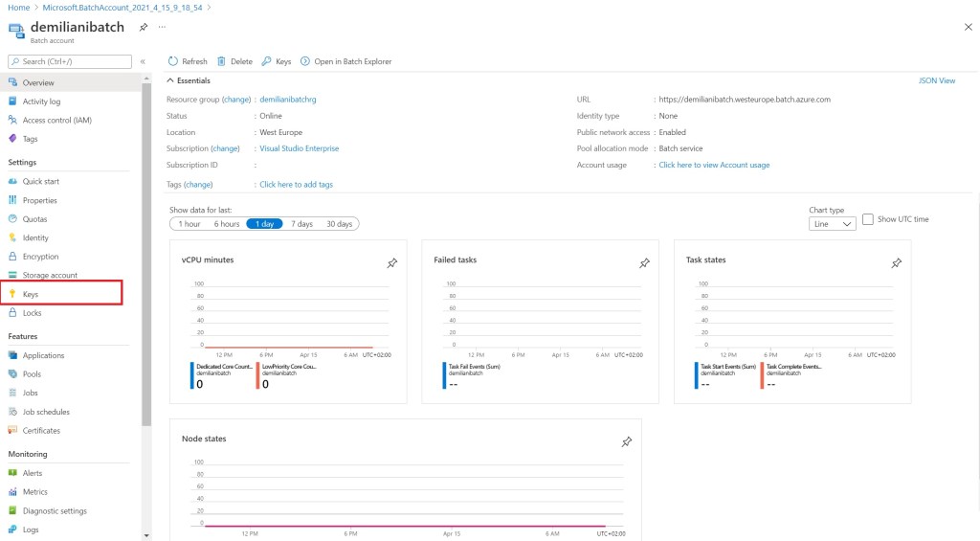Viewport: 980px width, 541px height.
Task: Enable the Show UTC time checkbox
Action: (x=869, y=219)
